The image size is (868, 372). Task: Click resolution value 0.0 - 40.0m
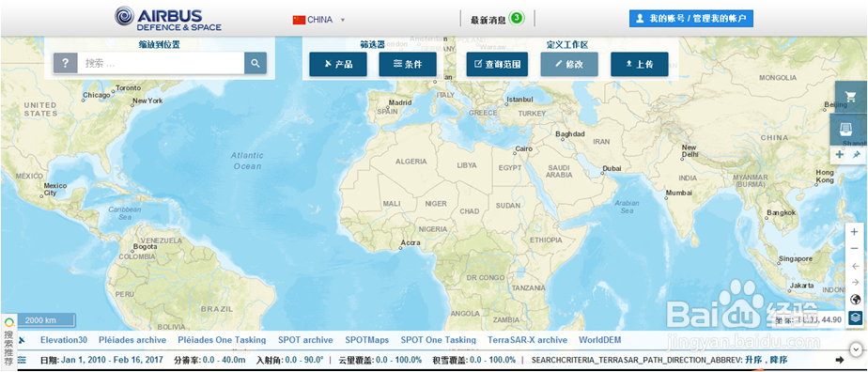225,360
